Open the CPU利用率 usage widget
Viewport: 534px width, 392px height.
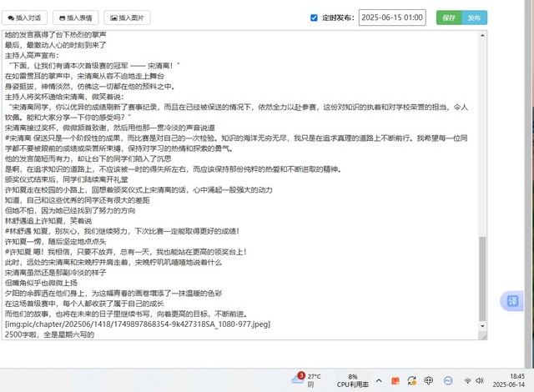[353, 380]
